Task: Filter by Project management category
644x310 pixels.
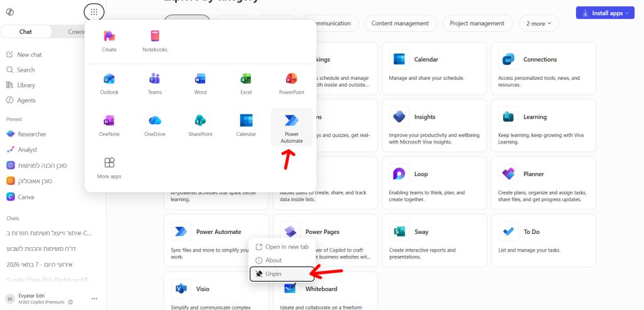Action: coord(477,23)
